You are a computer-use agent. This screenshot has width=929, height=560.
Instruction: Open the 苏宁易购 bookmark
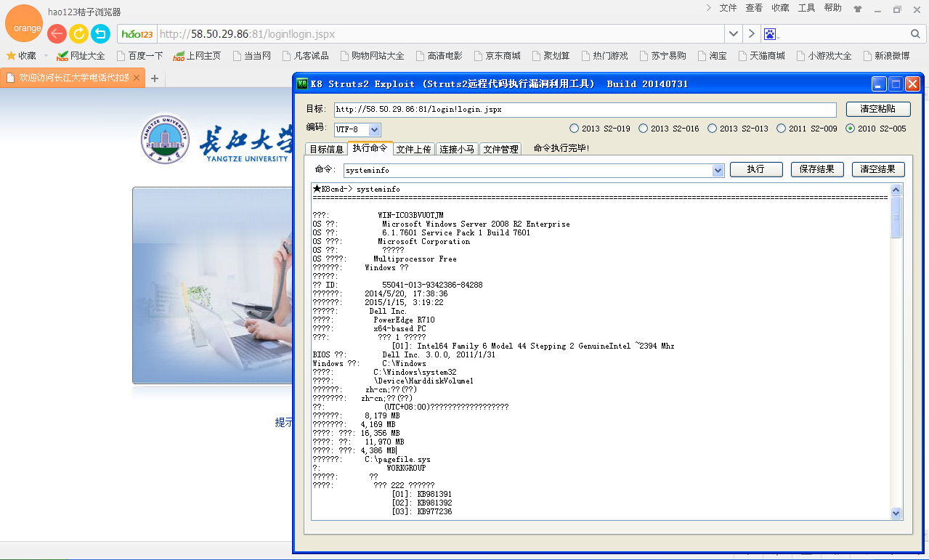pos(662,56)
